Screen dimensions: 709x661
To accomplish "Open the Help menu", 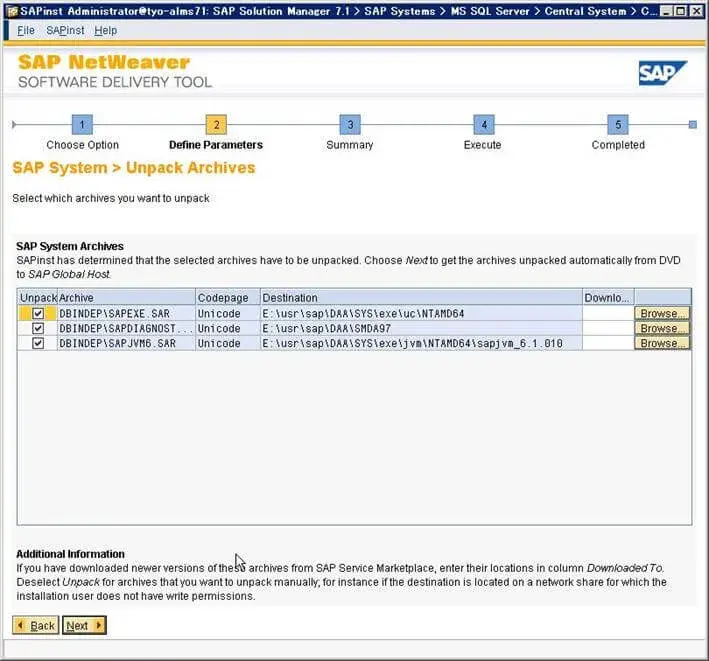I will (x=105, y=30).
